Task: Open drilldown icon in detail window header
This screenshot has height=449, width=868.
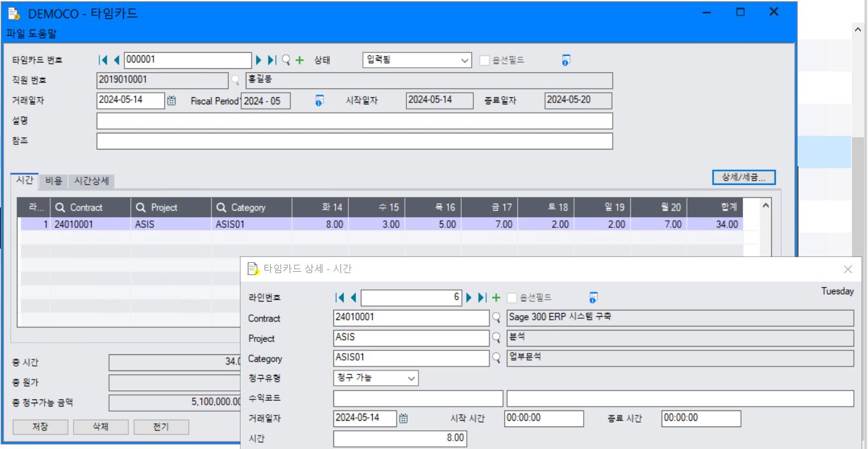Action: 593,298
